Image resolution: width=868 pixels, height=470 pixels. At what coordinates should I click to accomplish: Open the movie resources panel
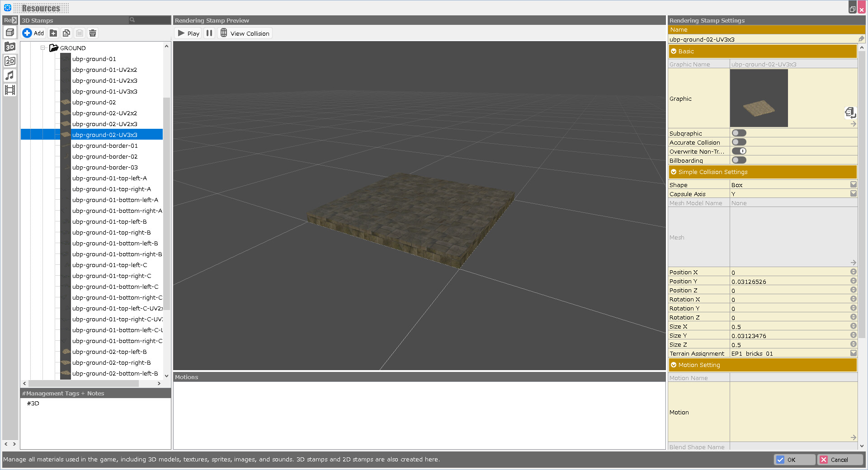pyautogui.click(x=9, y=90)
